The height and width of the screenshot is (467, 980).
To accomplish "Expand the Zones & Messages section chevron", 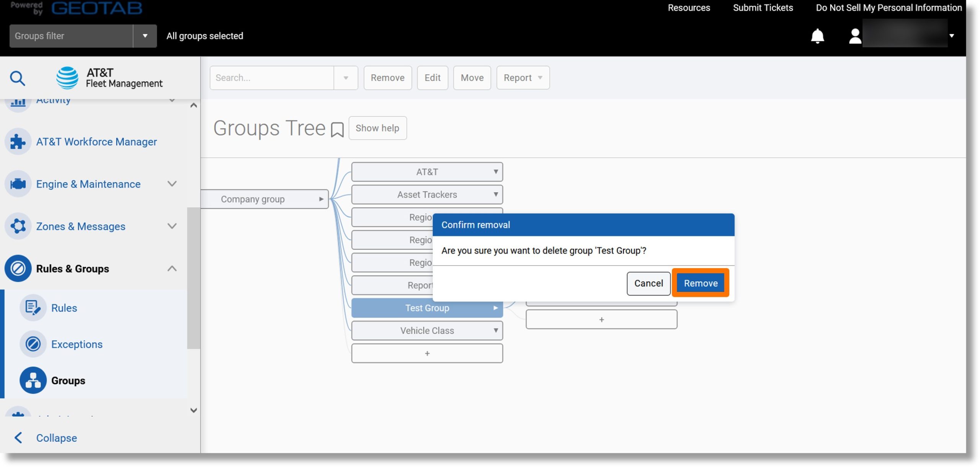I will [172, 226].
